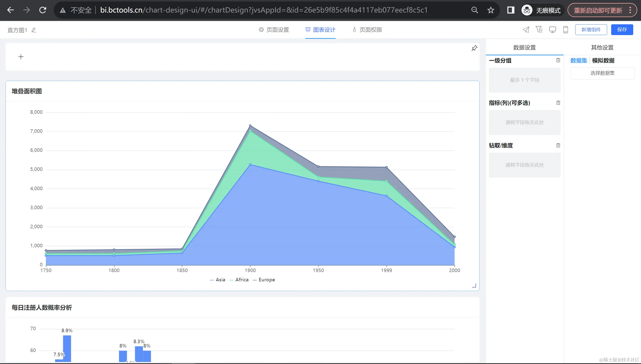
Task: Open the filter settings icon
Action: 539,30
